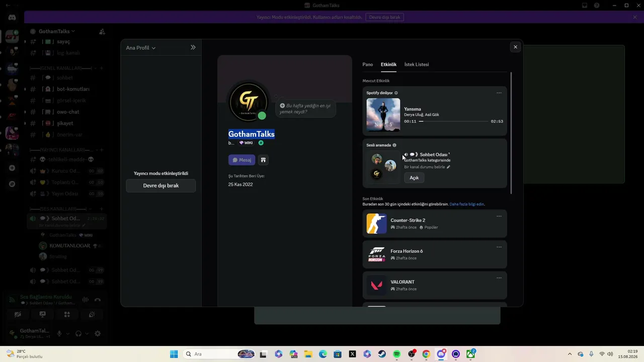The height and width of the screenshot is (362, 644).
Task: Open options menu for Spotify activity card
Action: point(499,93)
